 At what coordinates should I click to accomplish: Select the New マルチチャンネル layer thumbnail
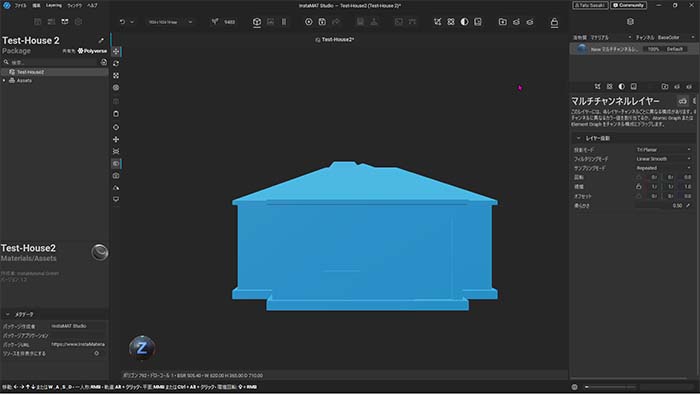tap(581, 49)
